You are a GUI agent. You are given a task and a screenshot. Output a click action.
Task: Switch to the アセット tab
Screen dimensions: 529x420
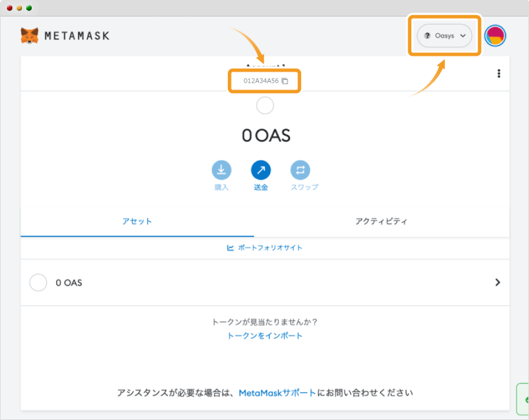pos(137,221)
